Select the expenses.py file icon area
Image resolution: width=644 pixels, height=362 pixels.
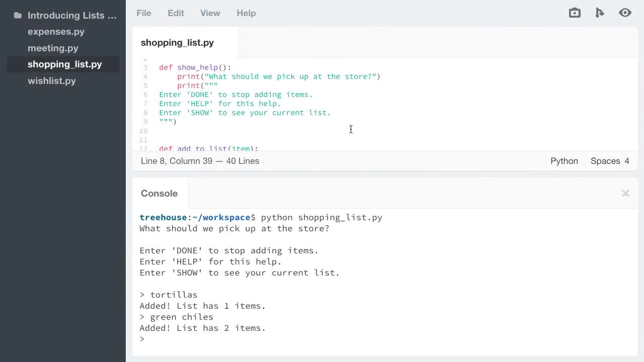pyautogui.click(x=56, y=32)
